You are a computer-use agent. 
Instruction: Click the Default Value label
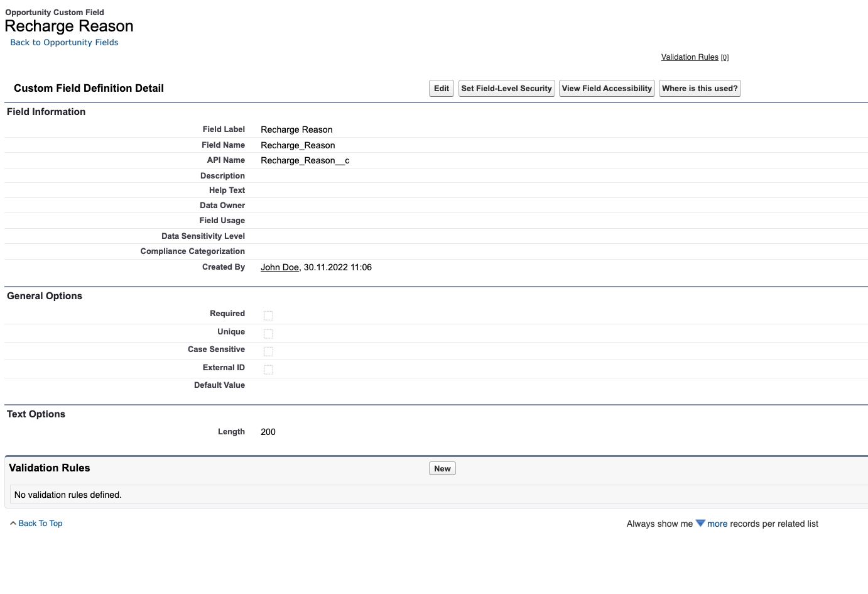tap(219, 385)
